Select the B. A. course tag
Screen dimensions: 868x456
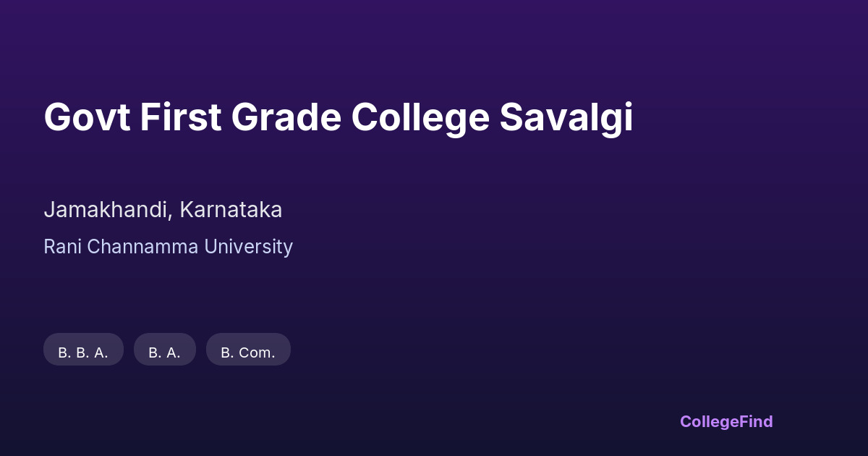pyautogui.click(x=164, y=352)
